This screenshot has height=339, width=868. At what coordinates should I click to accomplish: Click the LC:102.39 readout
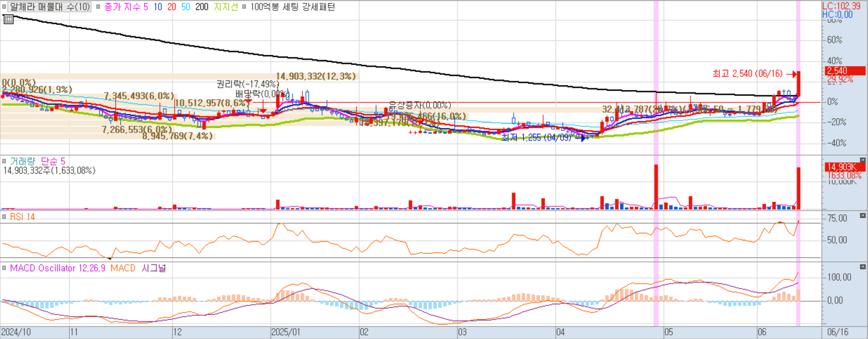tap(841, 6)
